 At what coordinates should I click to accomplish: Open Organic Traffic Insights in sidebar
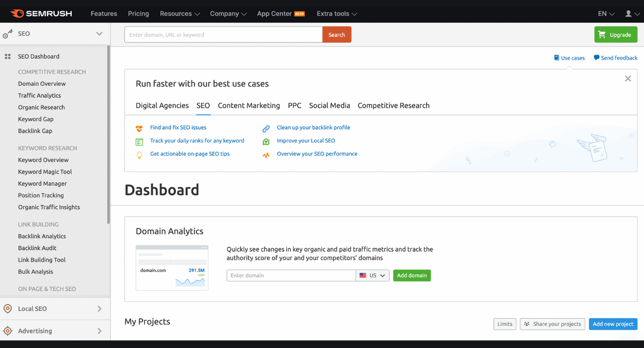pyautogui.click(x=49, y=207)
